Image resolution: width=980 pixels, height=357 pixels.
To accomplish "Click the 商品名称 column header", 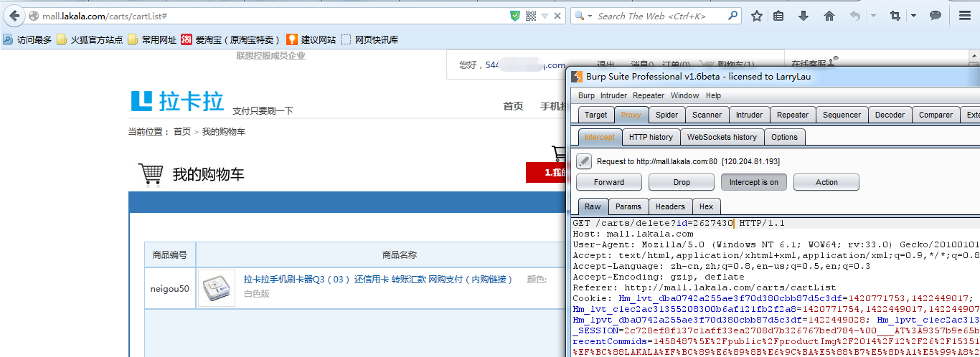I will [399, 255].
